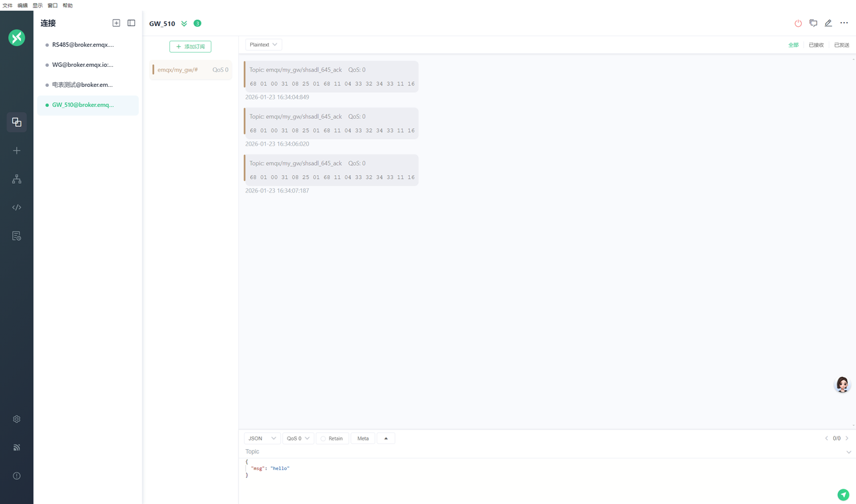
Task: Show 已发送 sent messages tab
Action: point(841,45)
